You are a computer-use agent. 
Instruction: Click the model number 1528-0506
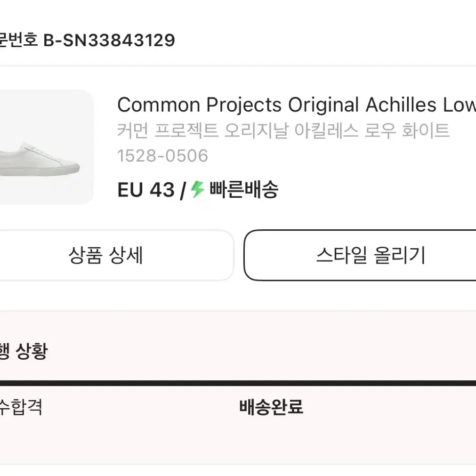click(163, 156)
